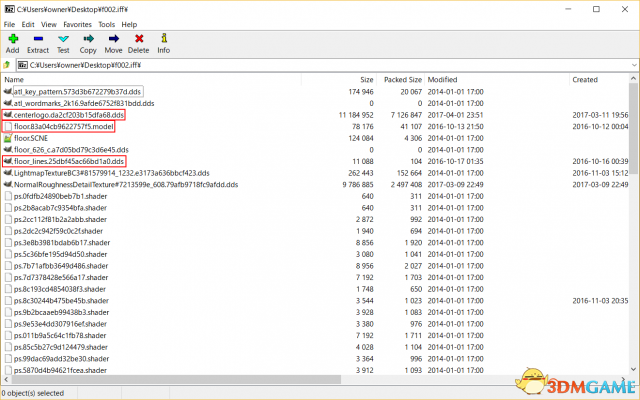640x400 pixels.
Task: Select floor_lines.25dbf45ac66bd1a0.dds file
Action: (69, 161)
